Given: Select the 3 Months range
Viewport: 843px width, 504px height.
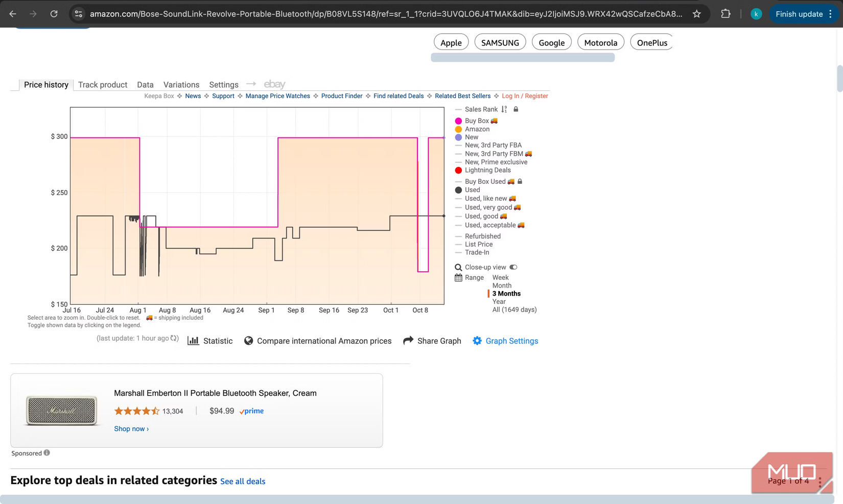Looking at the screenshot, I should 506,294.
